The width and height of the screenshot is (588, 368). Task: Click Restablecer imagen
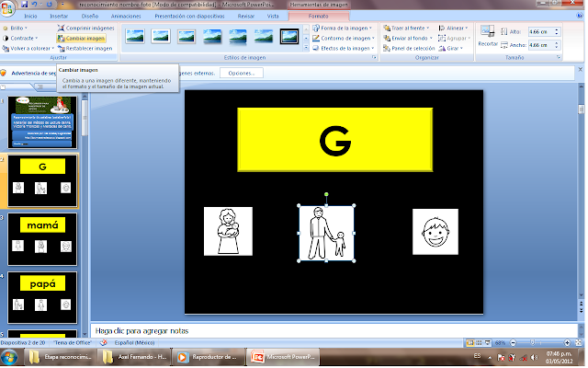click(85, 49)
